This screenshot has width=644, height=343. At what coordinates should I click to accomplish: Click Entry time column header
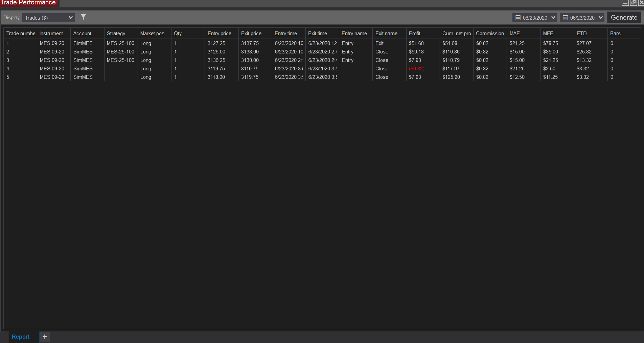[x=288, y=33]
